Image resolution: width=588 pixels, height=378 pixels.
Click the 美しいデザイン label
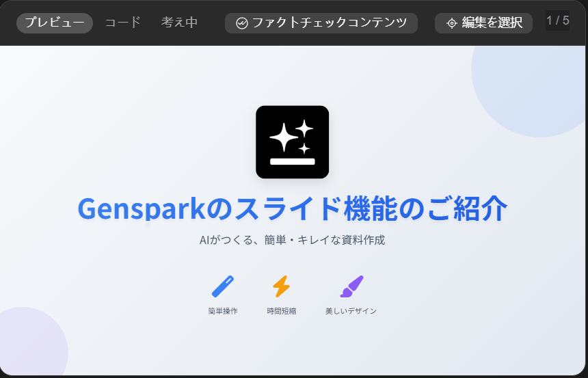pos(351,311)
